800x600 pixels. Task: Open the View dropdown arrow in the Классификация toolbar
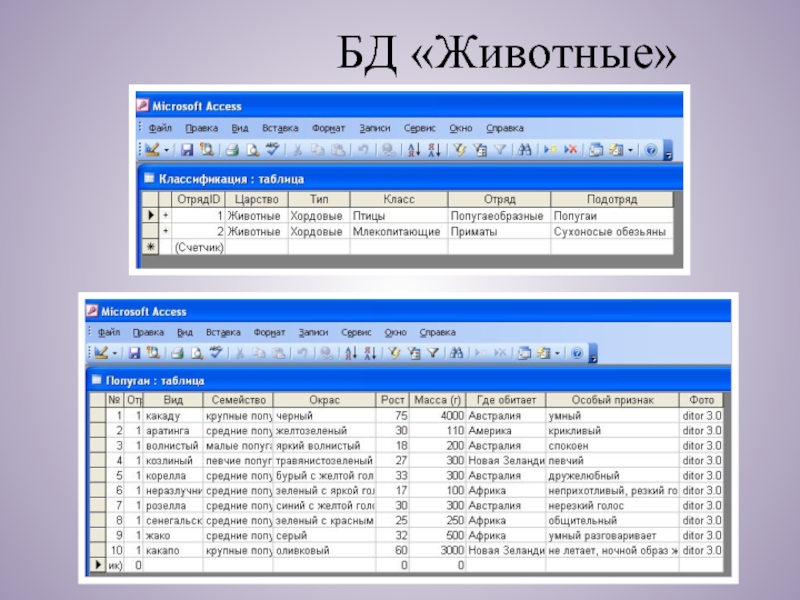pos(166,151)
